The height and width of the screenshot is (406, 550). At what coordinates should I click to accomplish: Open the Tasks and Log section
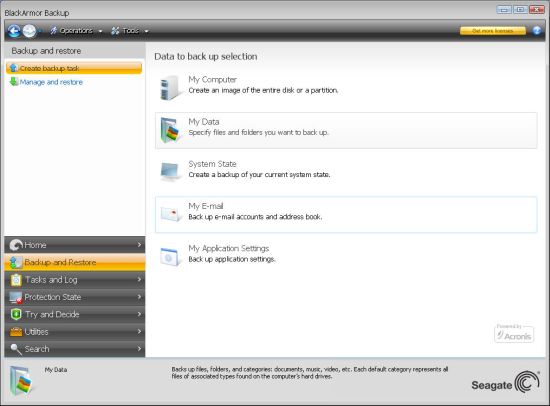[75, 280]
